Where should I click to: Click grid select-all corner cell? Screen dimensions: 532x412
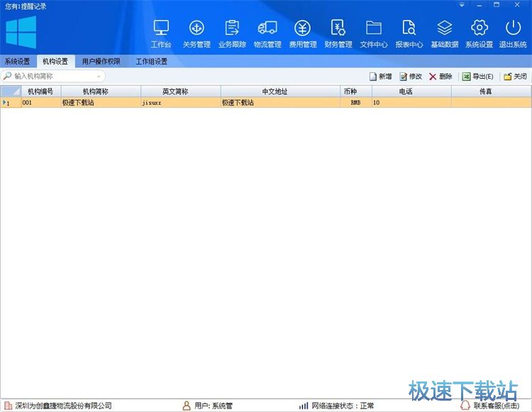[x=11, y=91]
